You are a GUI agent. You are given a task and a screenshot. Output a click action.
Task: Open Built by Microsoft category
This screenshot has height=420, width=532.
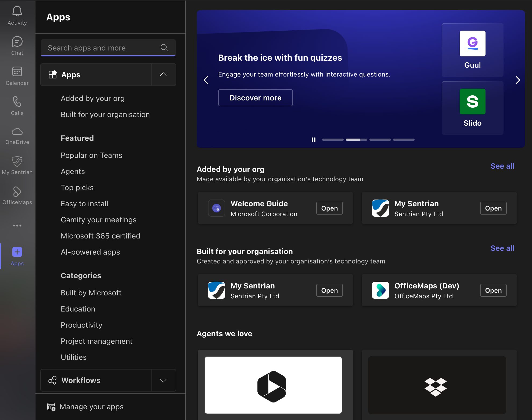point(91,293)
